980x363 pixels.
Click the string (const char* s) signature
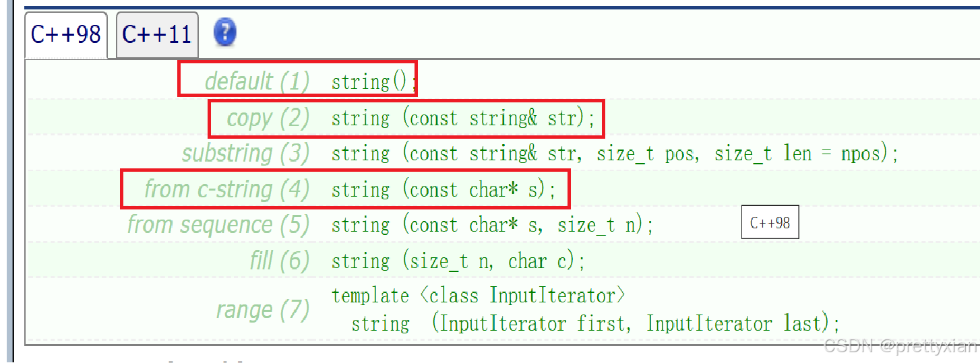pos(444,190)
